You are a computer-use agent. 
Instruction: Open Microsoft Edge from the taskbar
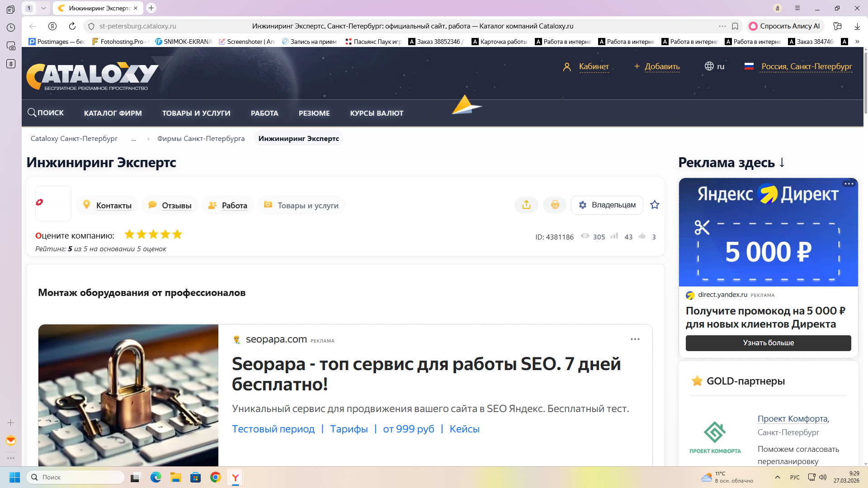tap(156, 477)
